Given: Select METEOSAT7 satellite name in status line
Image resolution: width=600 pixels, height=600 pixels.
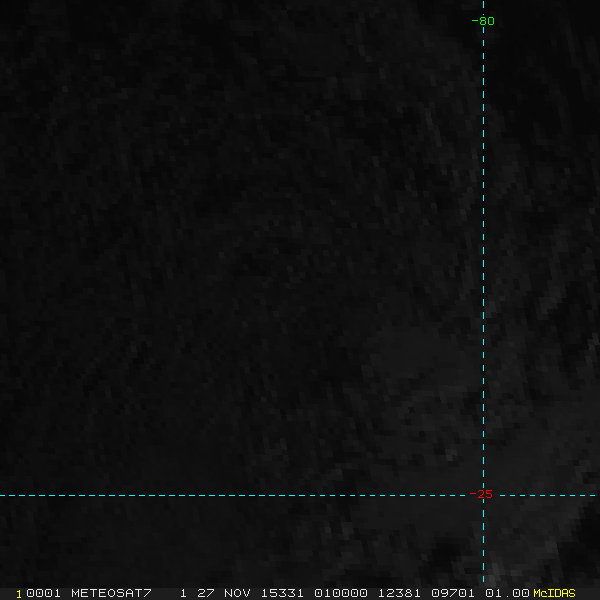Looking at the screenshot, I should pos(111,593).
